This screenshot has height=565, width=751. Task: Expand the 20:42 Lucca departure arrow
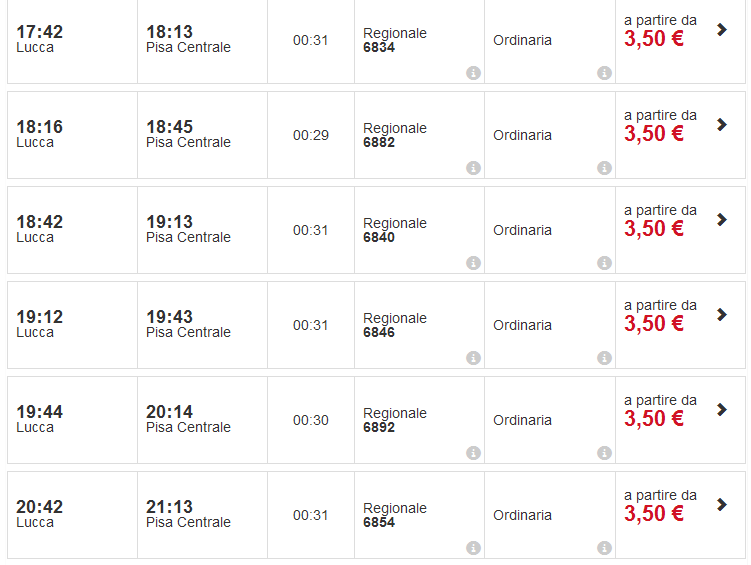tap(722, 505)
